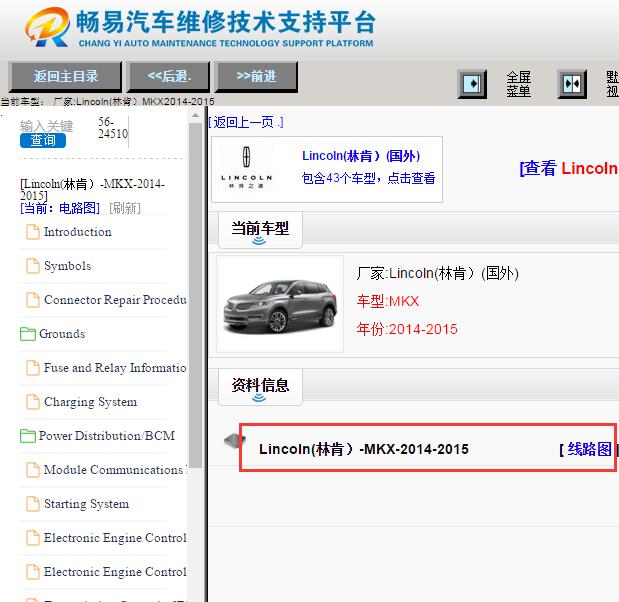Viewport: 619px width, 602px height.
Task: Click the 返回上一页 link
Action: (x=246, y=122)
